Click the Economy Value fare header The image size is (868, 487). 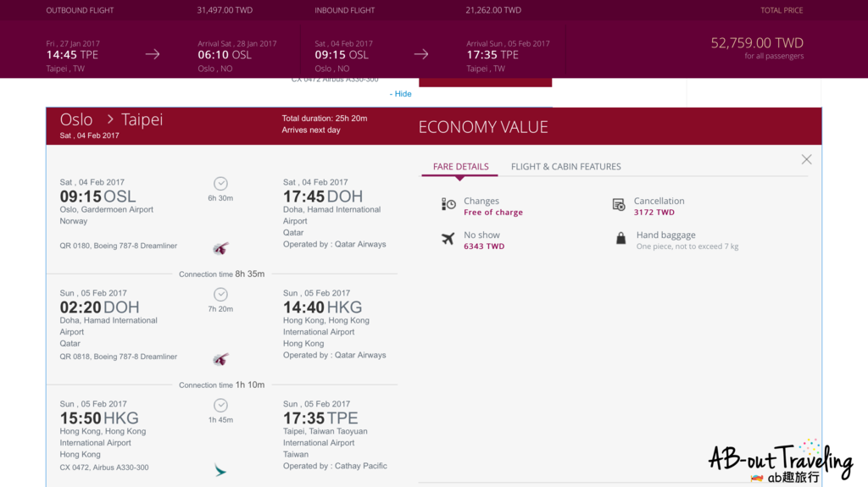click(x=483, y=127)
